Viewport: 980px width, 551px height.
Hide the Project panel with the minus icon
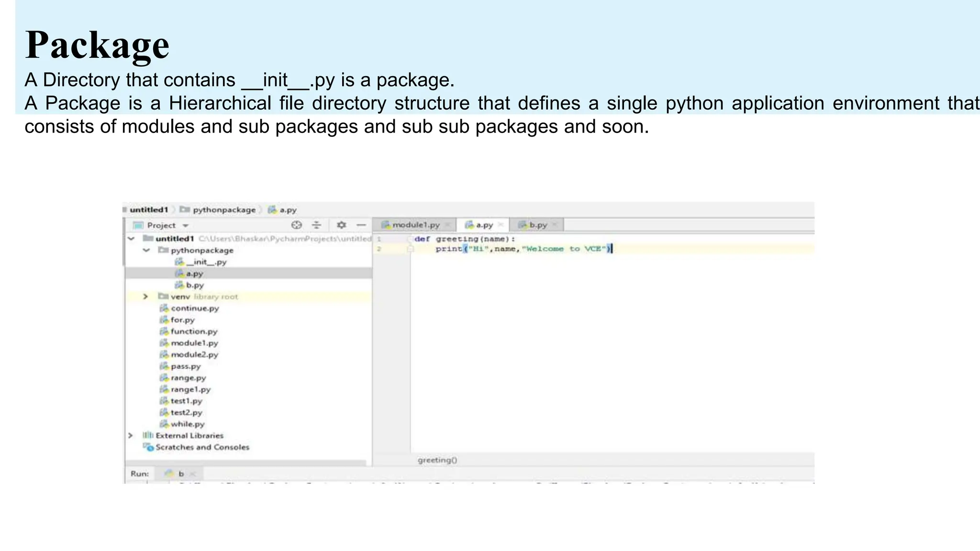(x=361, y=225)
